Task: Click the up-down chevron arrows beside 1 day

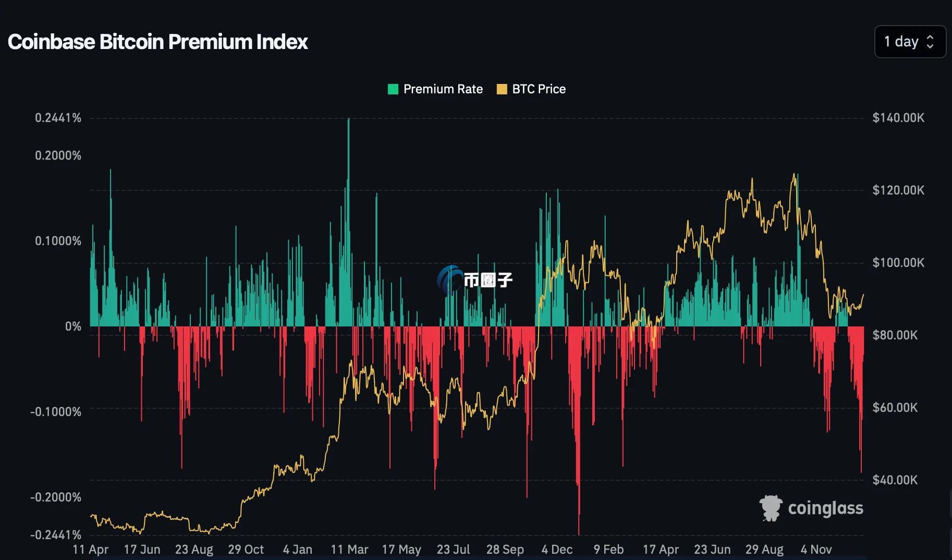Action: (930, 42)
